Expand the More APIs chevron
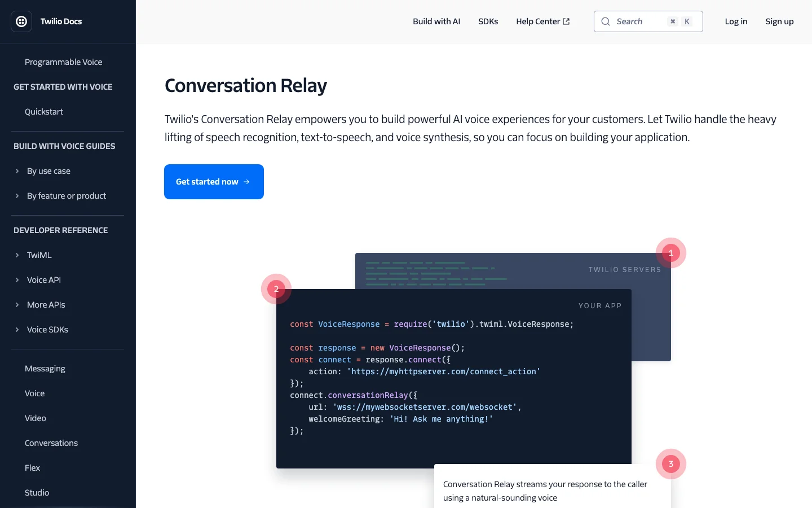This screenshot has width=812, height=508. [x=17, y=305]
